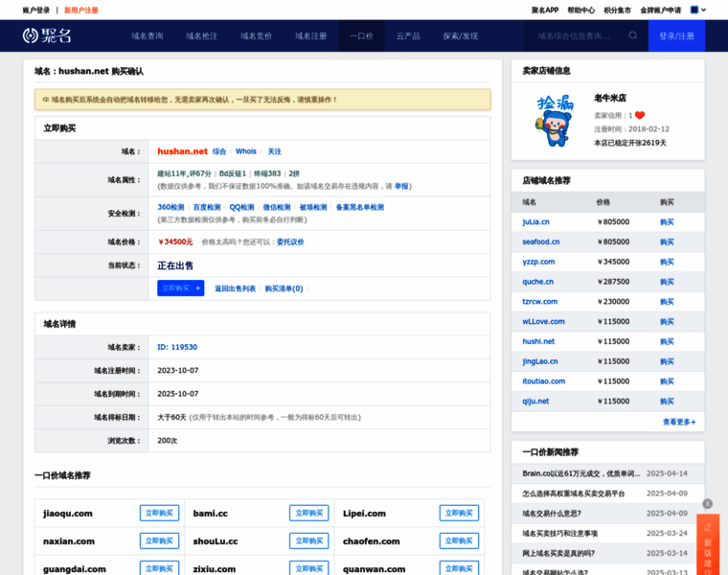Open seller ID 119530 link
This screenshot has height=575, width=728.
click(x=177, y=347)
